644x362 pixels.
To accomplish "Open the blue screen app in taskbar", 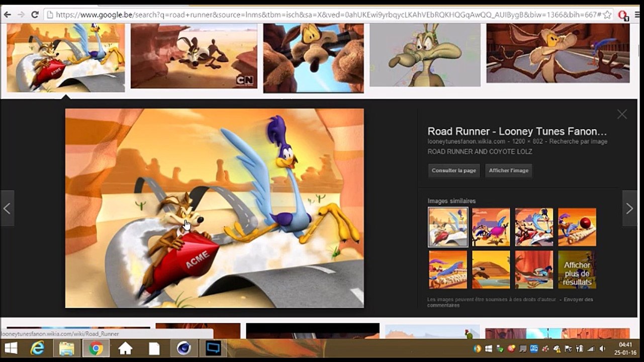I will pyautogui.click(x=214, y=348).
